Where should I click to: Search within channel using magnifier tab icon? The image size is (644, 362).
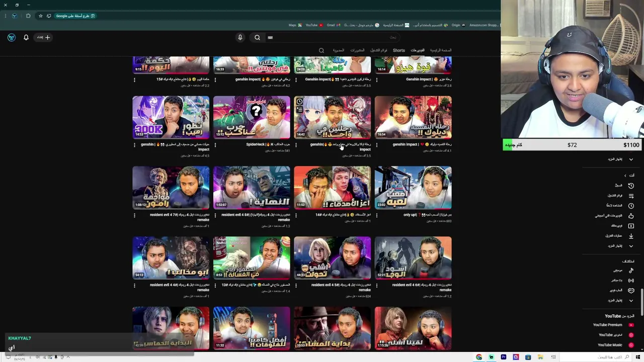point(321,50)
